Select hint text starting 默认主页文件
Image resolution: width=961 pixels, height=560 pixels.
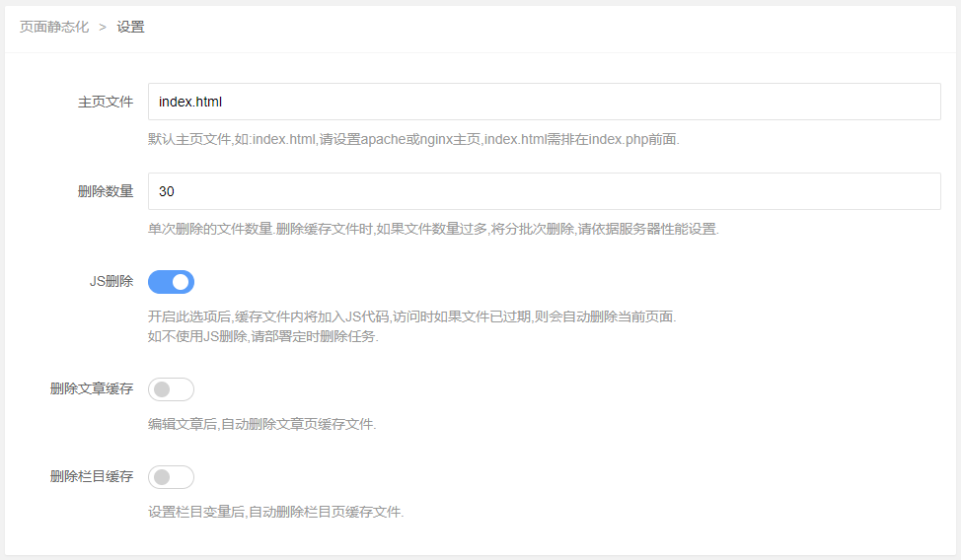coord(413,139)
